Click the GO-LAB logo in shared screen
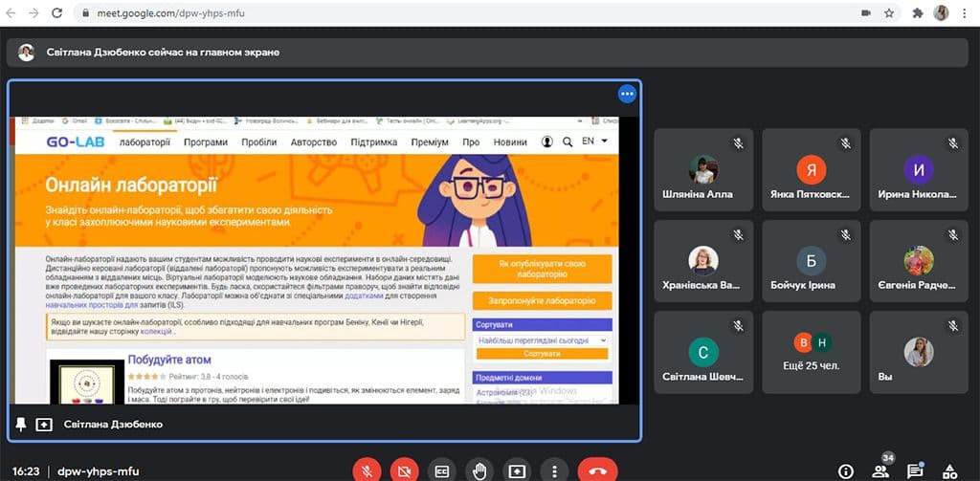The image size is (980, 481). [77, 142]
